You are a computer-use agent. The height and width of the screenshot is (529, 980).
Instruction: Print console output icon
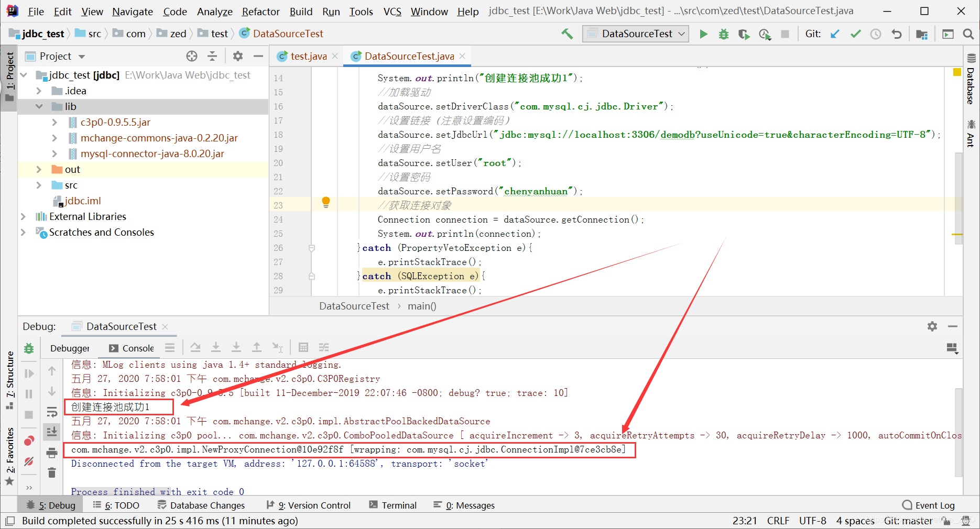pyautogui.click(x=52, y=453)
